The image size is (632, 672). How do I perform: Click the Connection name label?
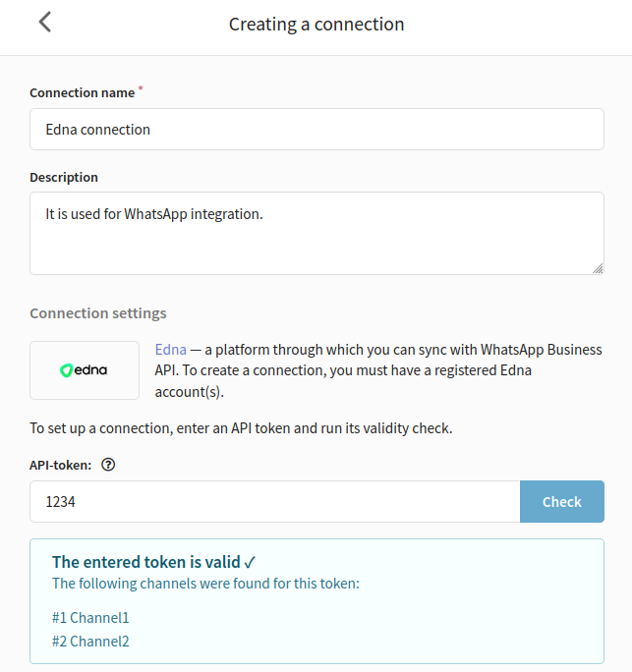click(x=83, y=93)
